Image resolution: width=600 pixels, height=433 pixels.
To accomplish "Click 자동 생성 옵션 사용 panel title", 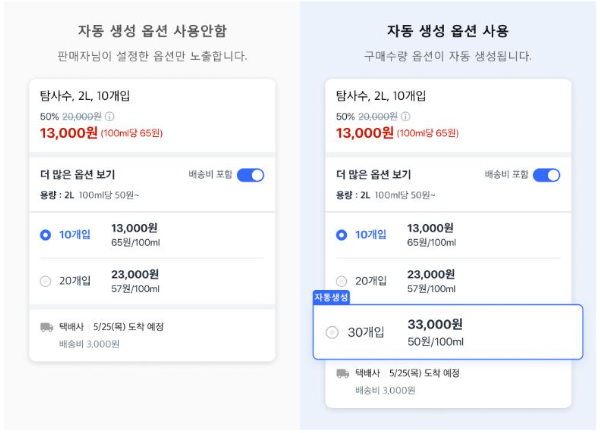I will tap(448, 31).
